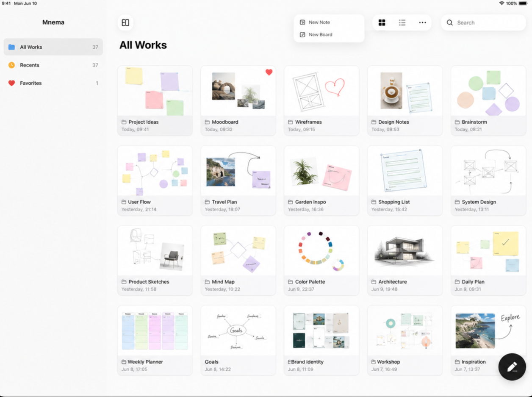Tap the floating pencil compose button
Image resolution: width=532 pixels, height=397 pixels.
512,366
